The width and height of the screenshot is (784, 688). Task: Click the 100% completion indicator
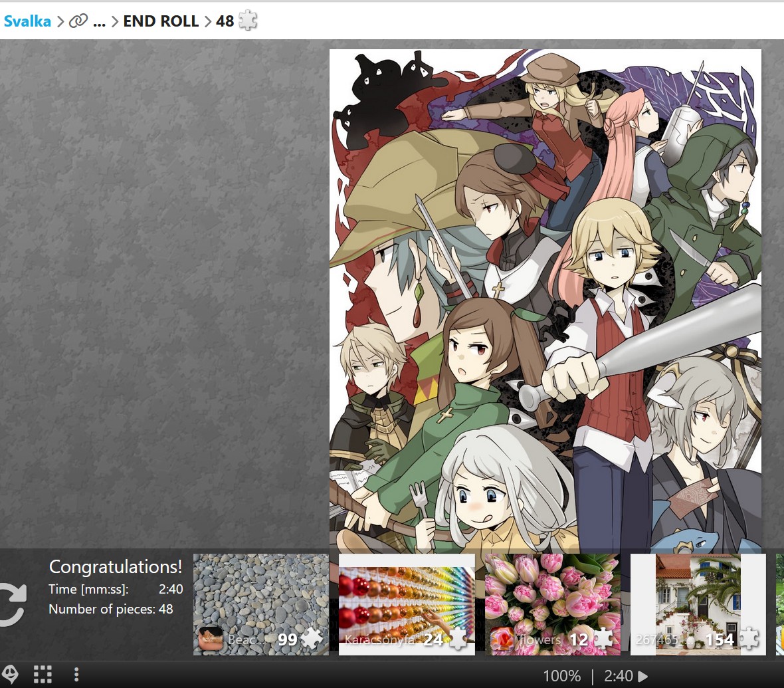tap(562, 676)
